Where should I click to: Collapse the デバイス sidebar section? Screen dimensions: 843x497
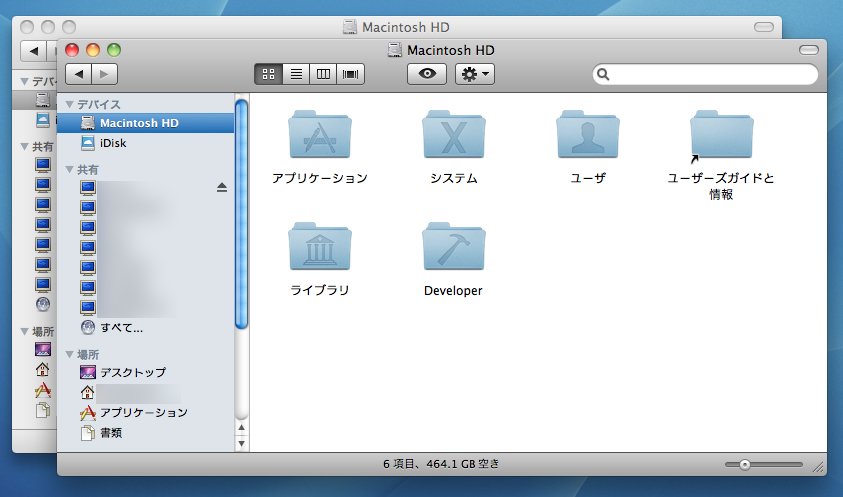[x=69, y=104]
